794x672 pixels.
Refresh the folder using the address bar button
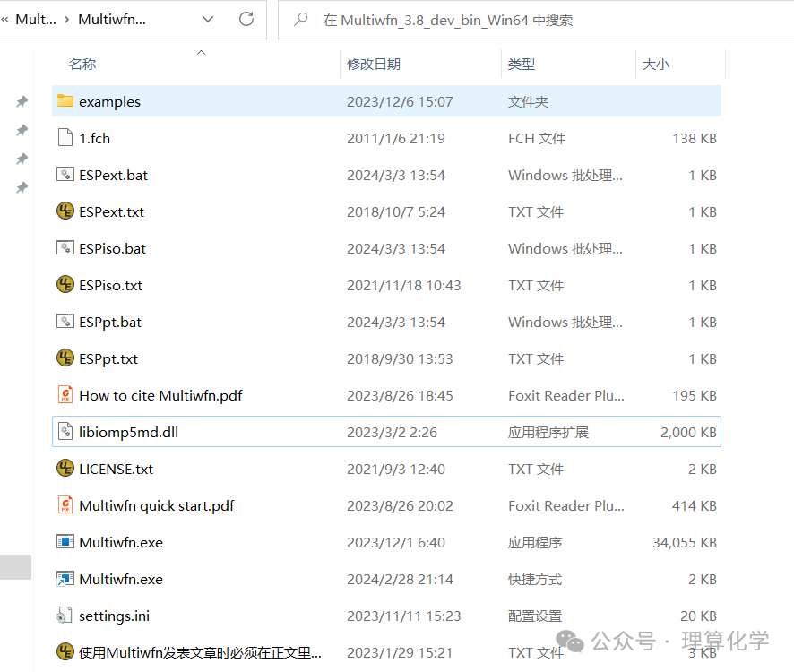pos(246,19)
